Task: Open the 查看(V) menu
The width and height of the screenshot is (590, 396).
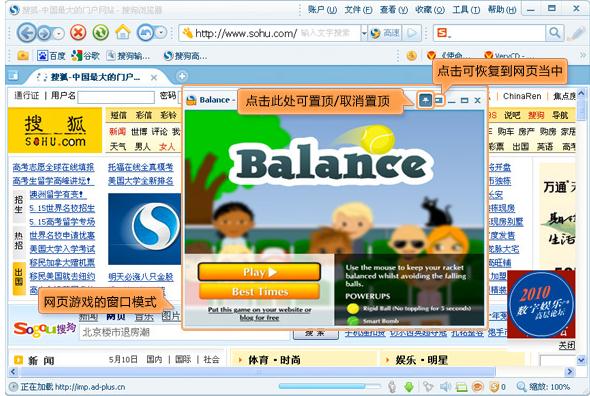Action: click(394, 9)
